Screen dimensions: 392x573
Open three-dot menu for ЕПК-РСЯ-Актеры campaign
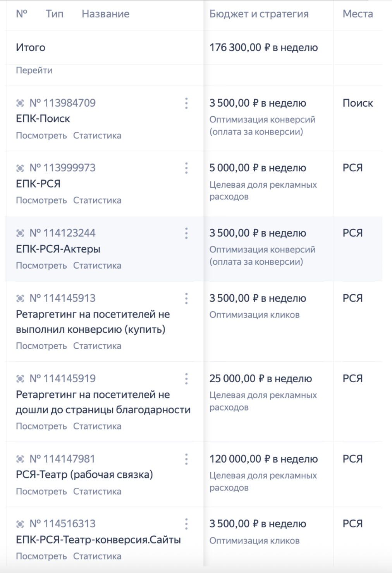click(x=186, y=233)
